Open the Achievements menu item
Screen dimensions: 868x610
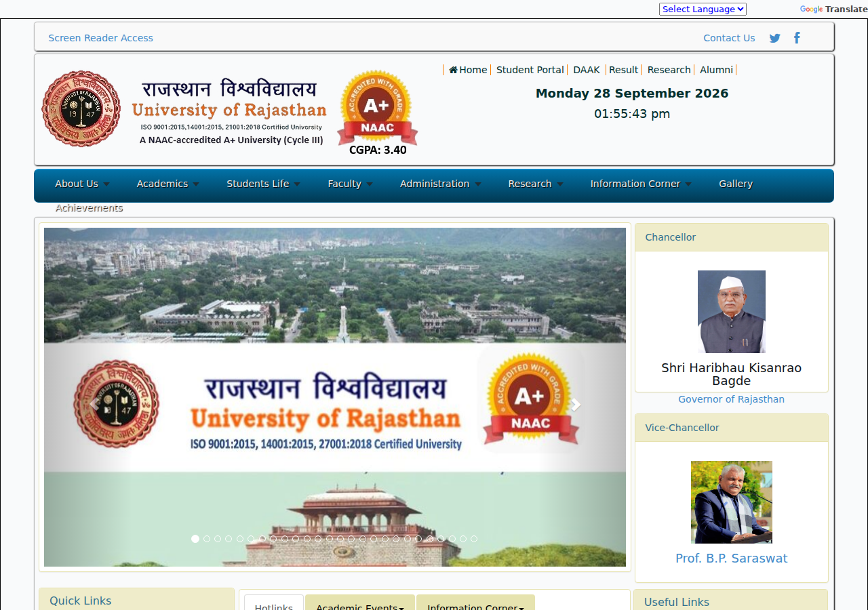(89, 208)
